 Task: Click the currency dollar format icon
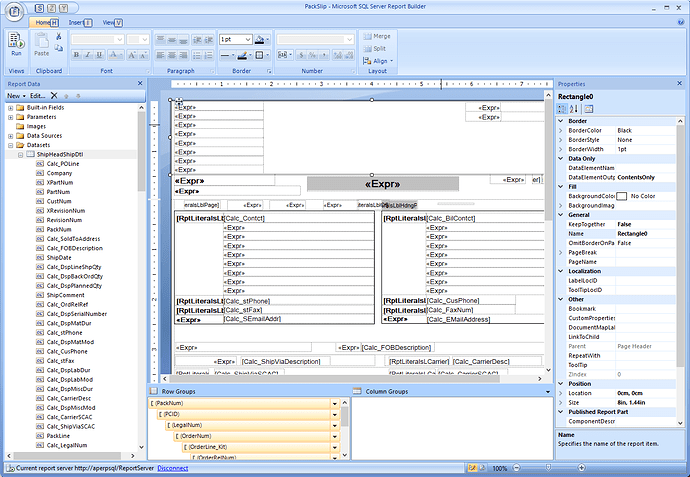(x=301, y=55)
